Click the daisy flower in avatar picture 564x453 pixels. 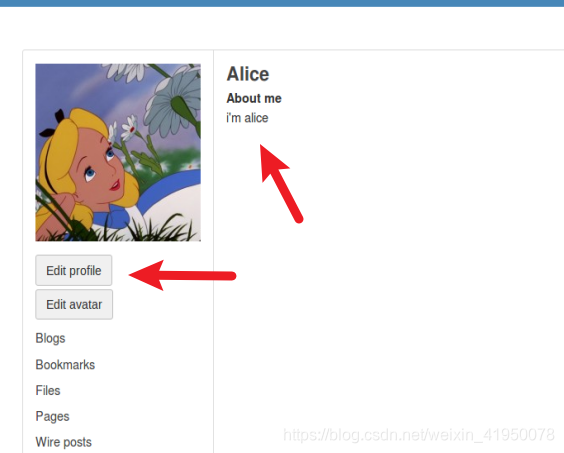click(173, 97)
